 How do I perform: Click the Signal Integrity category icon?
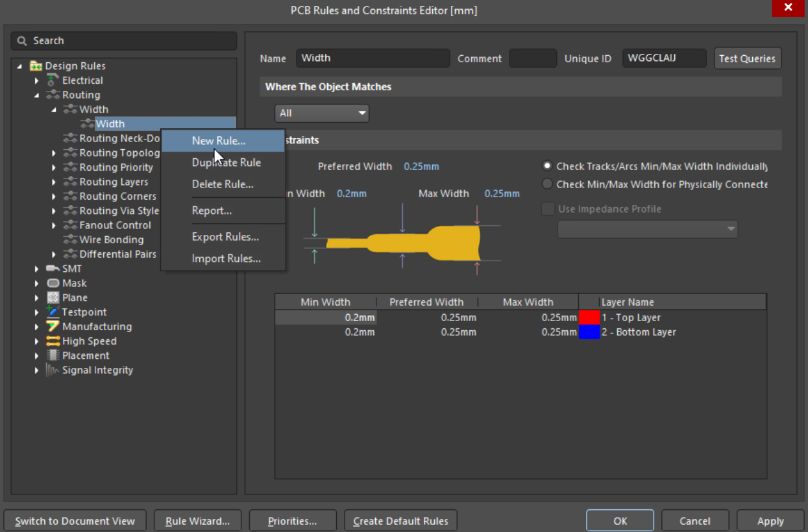(53, 370)
